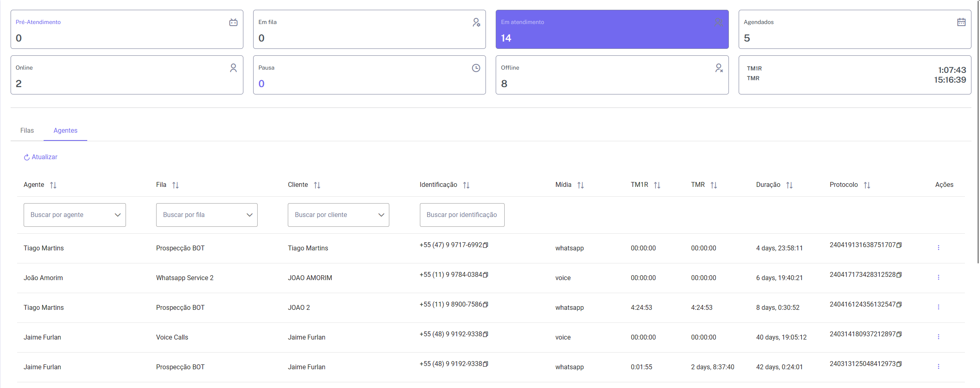Select the Em atendimento card
Screen dimensions: 980x388
pyautogui.click(x=611, y=29)
